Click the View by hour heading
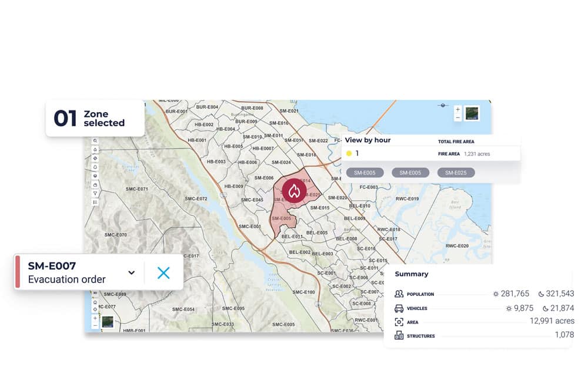 point(367,140)
